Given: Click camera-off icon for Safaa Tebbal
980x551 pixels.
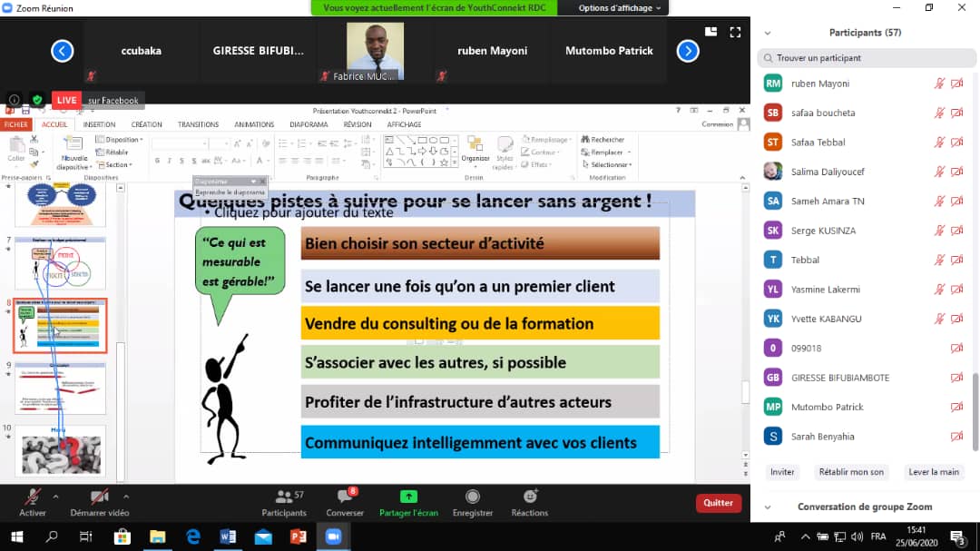Looking at the screenshot, I should coord(957,142).
